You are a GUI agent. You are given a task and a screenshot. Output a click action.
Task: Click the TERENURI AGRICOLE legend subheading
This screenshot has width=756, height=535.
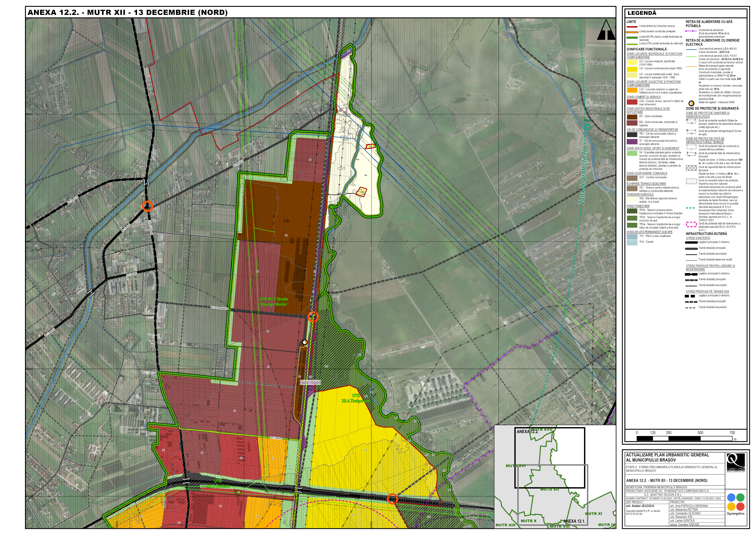point(640,194)
